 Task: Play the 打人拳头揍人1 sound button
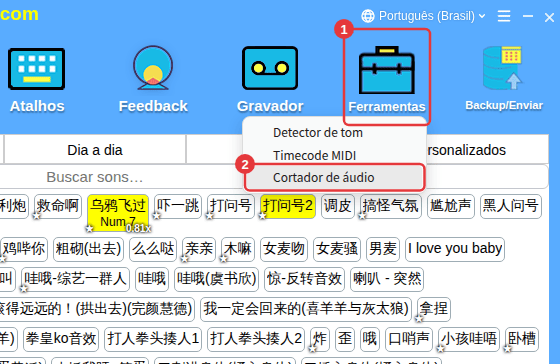click(153, 339)
